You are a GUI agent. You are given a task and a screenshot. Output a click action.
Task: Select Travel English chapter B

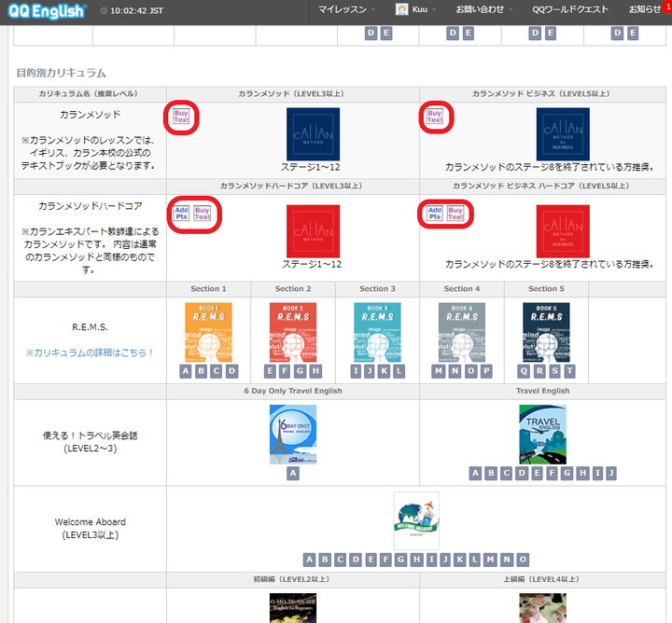pos(491,473)
